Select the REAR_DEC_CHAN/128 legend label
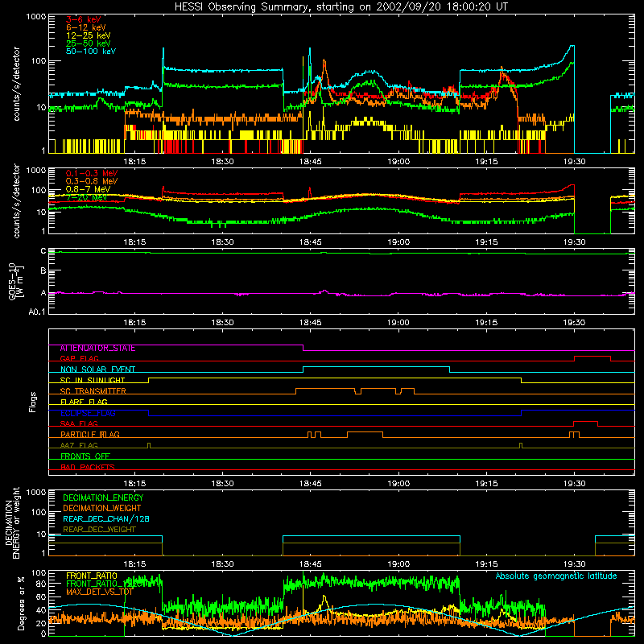644x644 pixels. pyautogui.click(x=106, y=519)
